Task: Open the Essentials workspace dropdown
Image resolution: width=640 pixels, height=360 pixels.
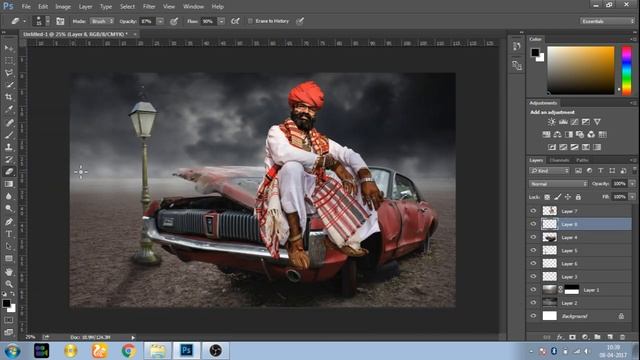Action: (x=607, y=21)
